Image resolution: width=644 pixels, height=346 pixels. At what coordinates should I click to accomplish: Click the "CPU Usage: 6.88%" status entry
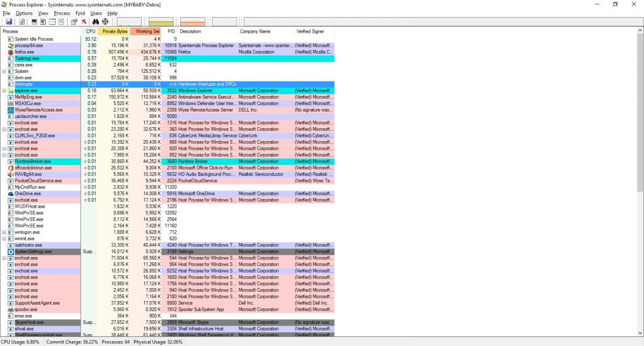tap(20, 342)
